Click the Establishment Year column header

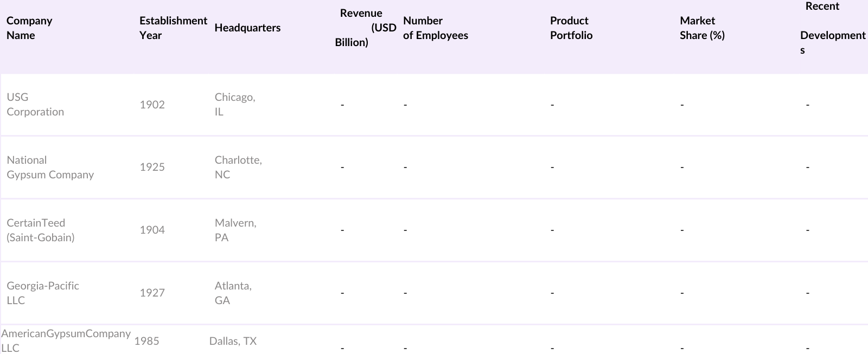coord(173,28)
